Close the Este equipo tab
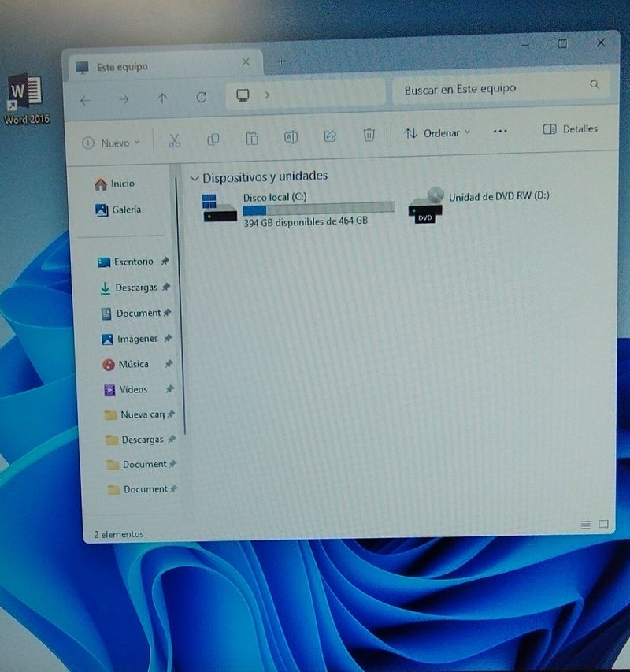630x672 pixels. (246, 61)
